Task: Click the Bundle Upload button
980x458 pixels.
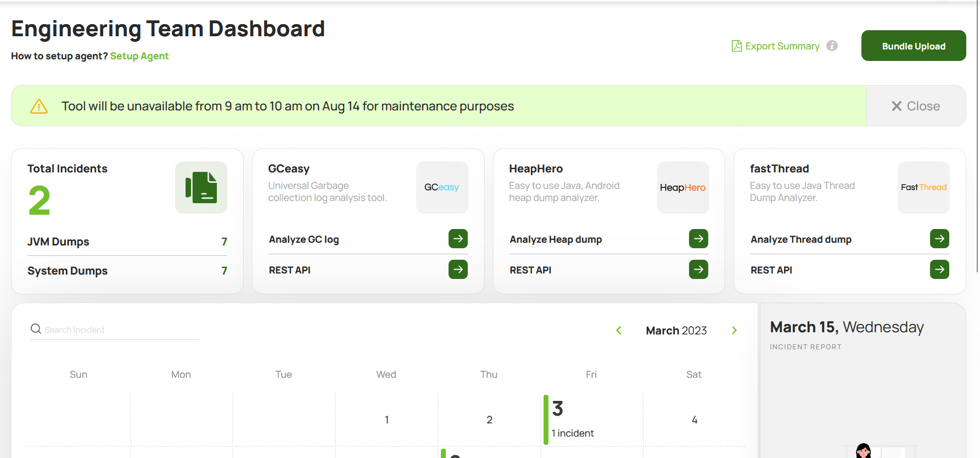Action: (914, 46)
